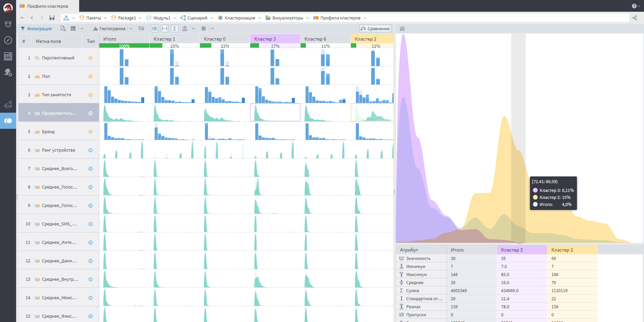Click the Фильтрация button
Screen dimensions: 644x322
[x=36, y=29]
